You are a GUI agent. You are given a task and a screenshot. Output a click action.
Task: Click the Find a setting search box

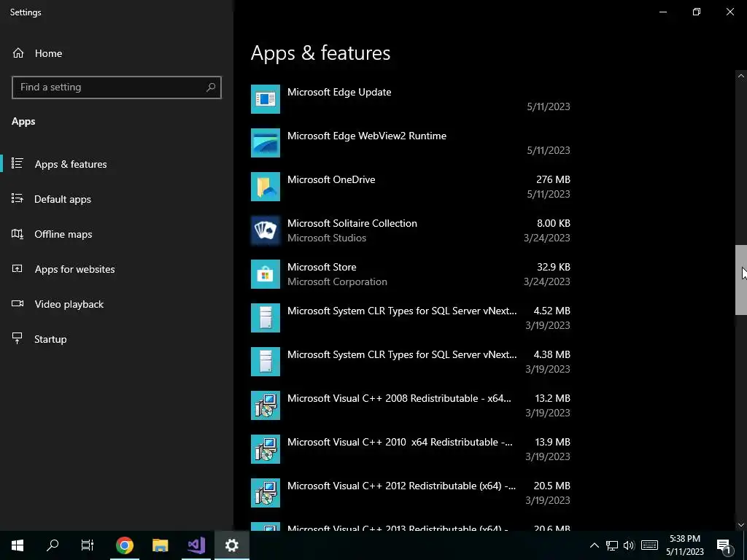(x=117, y=87)
